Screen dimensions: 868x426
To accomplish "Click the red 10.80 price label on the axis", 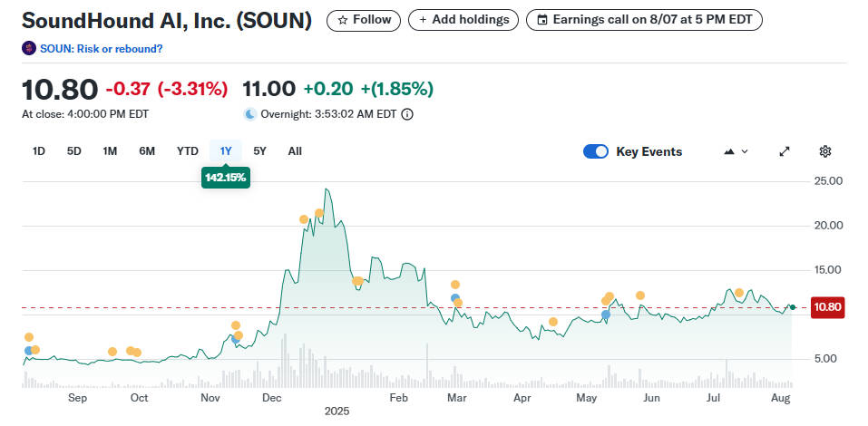I will 827,307.
